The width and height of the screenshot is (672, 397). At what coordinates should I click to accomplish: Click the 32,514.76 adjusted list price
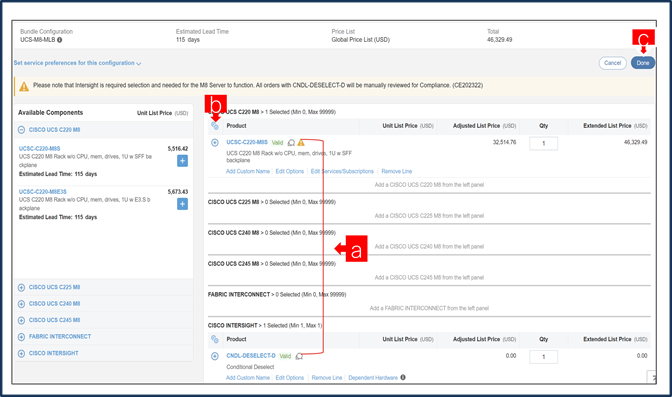point(504,142)
